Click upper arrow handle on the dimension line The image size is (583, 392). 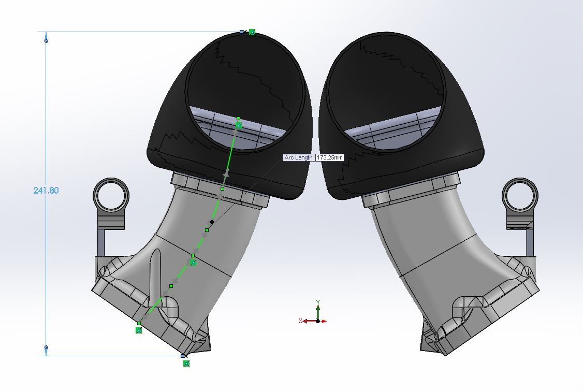(46, 40)
